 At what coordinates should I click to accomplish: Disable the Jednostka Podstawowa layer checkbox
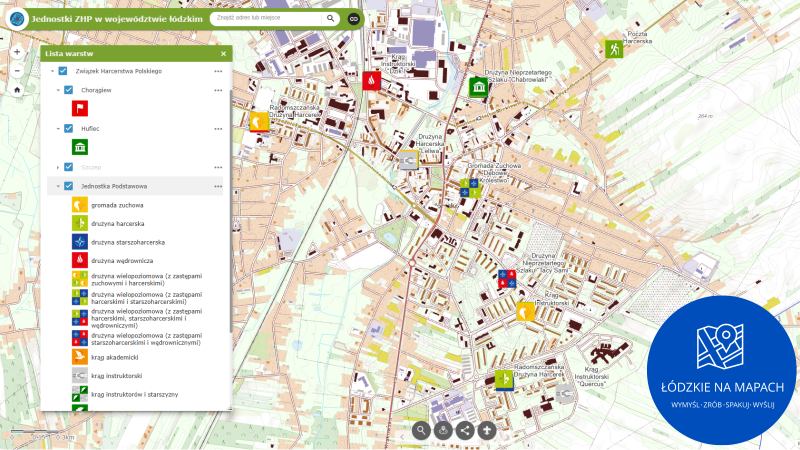(x=69, y=186)
